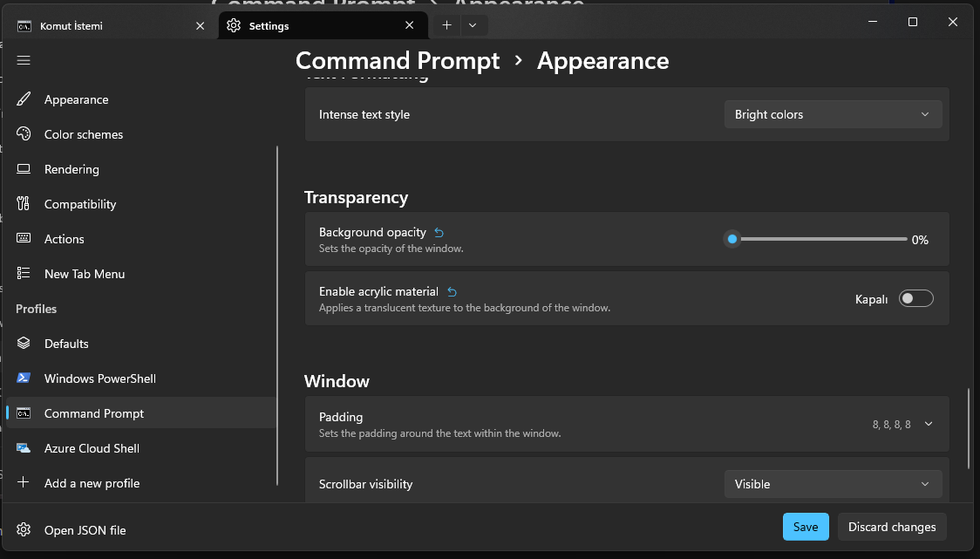Click the Compatibility tools icon
This screenshot has height=559, width=980.
pos(24,203)
